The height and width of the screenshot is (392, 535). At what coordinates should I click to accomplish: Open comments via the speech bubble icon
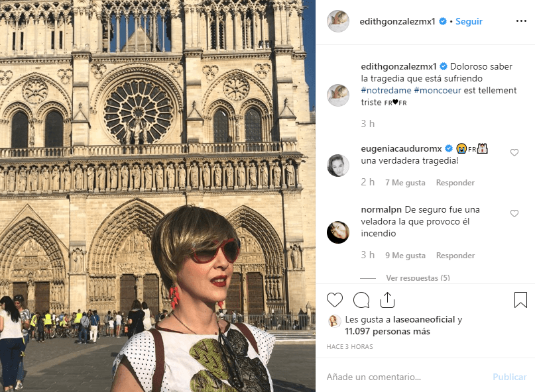click(x=361, y=300)
